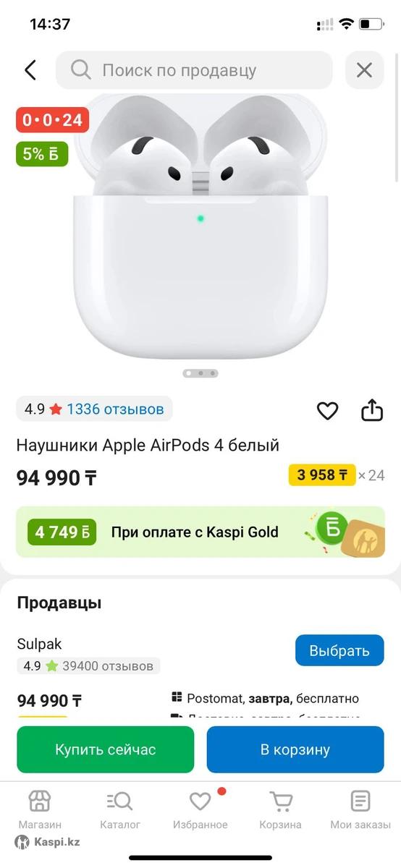The image size is (401, 868).
Task: Add item with В корзину button
Action: pos(295,749)
